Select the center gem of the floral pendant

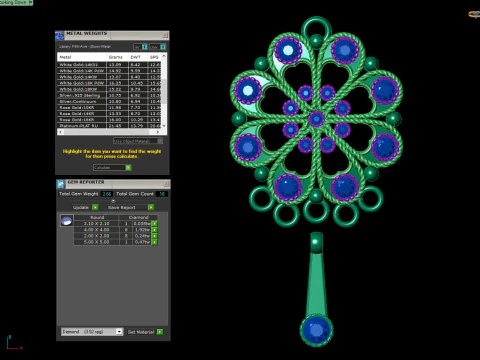[x=316, y=119]
